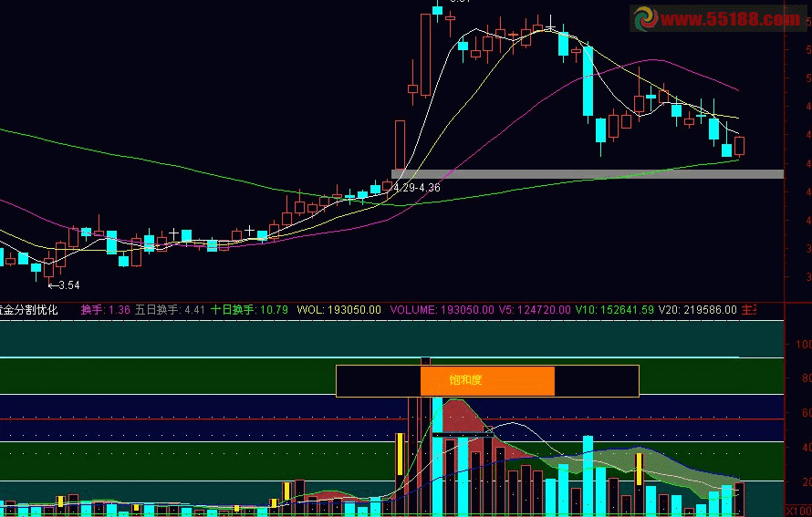Select the V5: 124720.00 indicator value
The width and height of the screenshot is (812, 517).
click(x=535, y=310)
